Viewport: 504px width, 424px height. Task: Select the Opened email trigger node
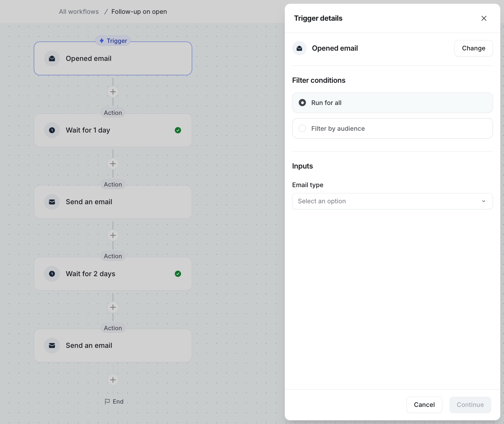coord(113,58)
